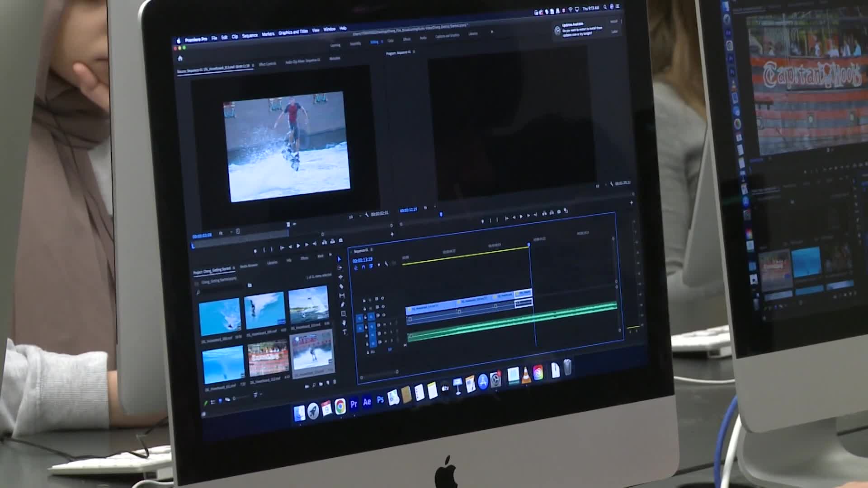Open VLC from the Dock

pyautogui.click(x=526, y=375)
